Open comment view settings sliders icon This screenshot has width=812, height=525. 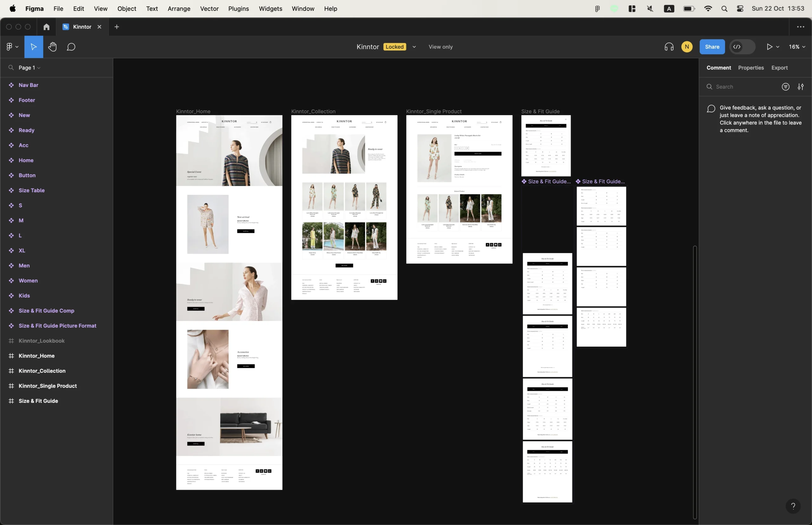[801, 87]
